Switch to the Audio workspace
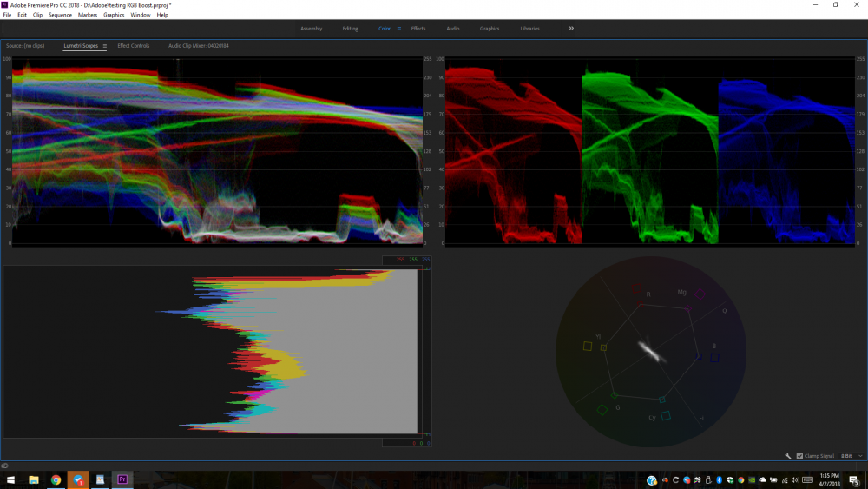Image resolution: width=868 pixels, height=489 pixels. click(453, 29)
